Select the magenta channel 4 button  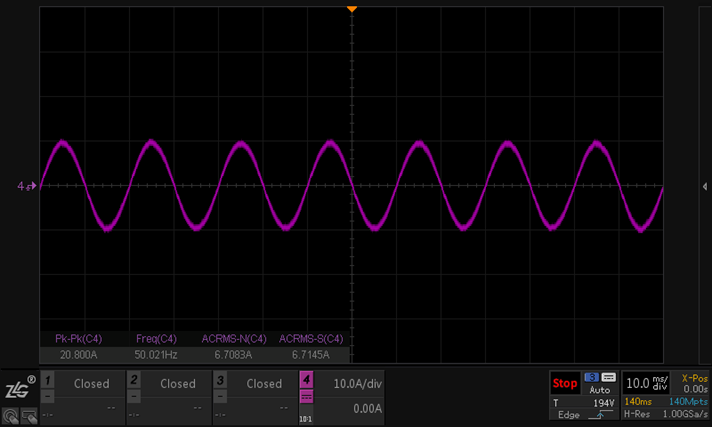click(x=306, y=380)
